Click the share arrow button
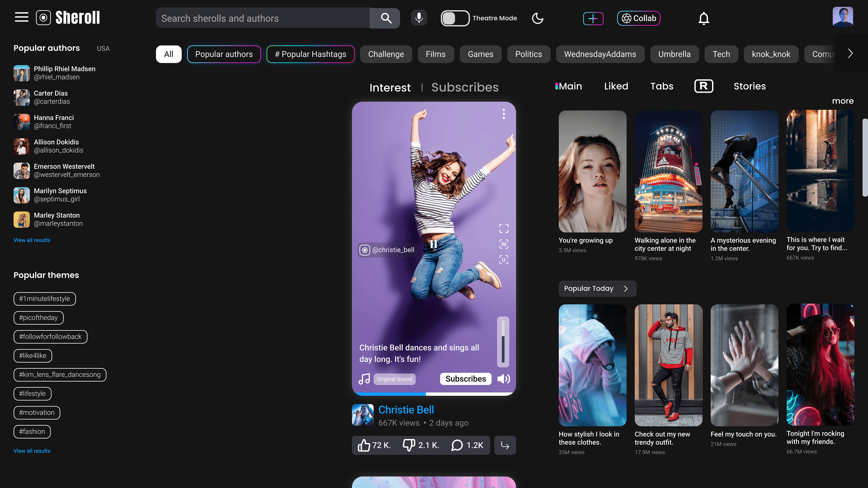Image resolution: width=868 pixels, height=488 pixels. (x=505, y=445)
